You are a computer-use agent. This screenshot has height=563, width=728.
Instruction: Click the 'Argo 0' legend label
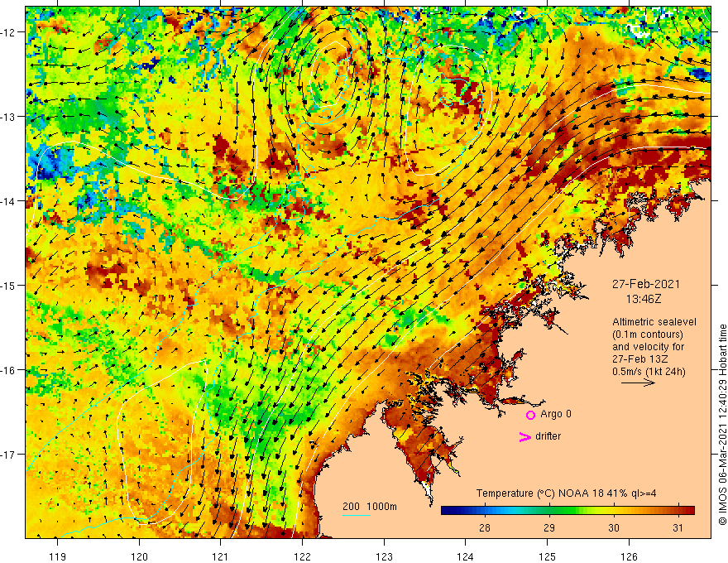[x=556, y=414]
